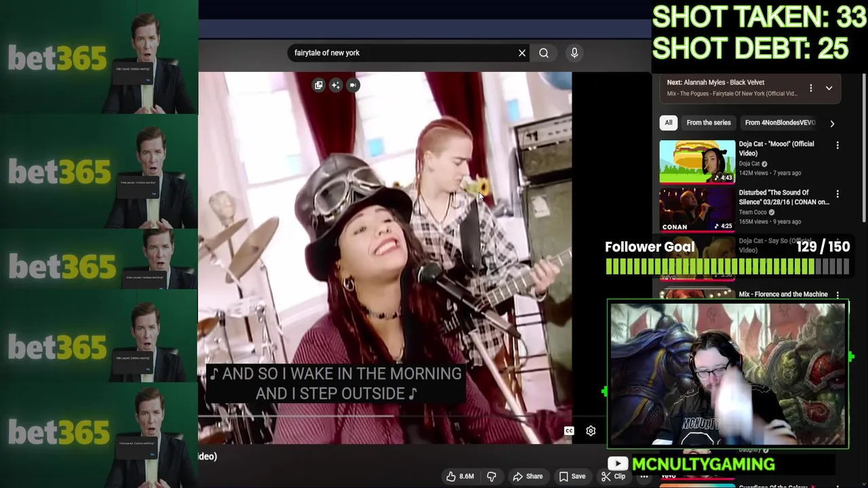
Task: Open the Disturbed Sound Of Silence CONAN thumbnail
Action: [x=697, y=210]
